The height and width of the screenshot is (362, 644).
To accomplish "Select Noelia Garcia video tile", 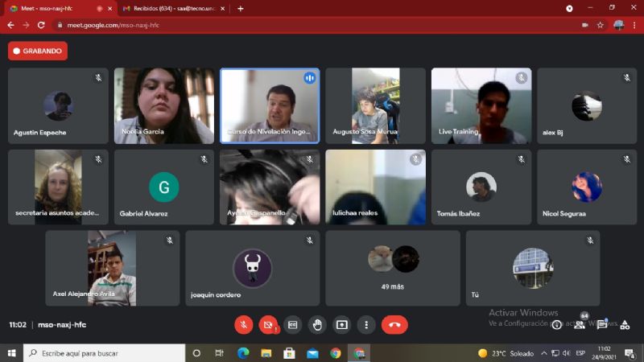I will point(164,106).
